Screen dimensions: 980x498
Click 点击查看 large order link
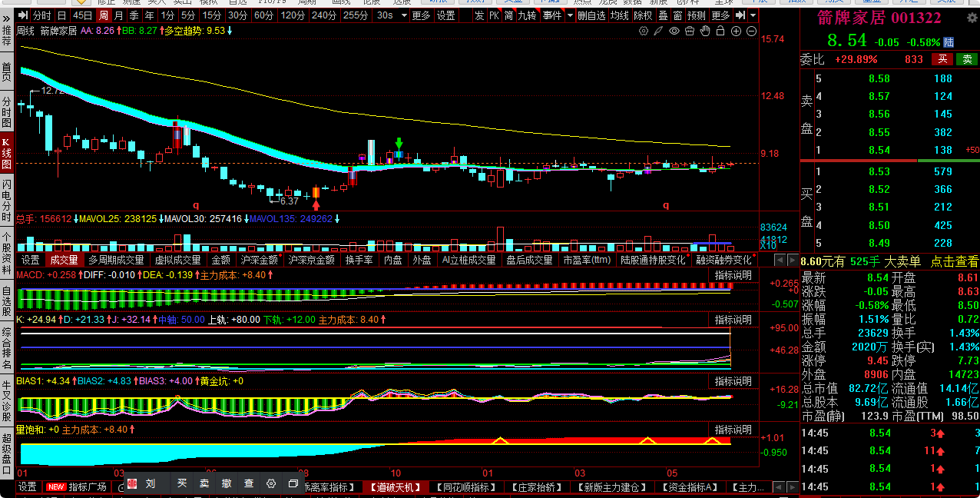pos(955,261)
